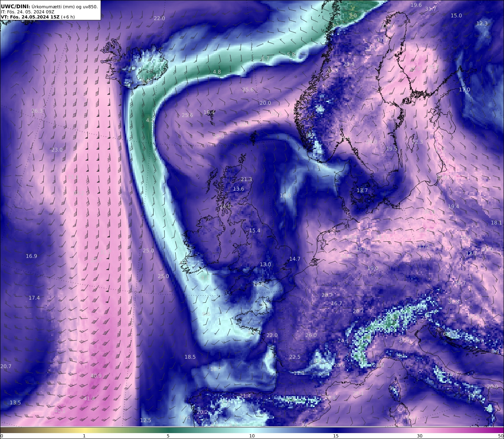
Task: Select the 13.7 value over Denmark
Action: pyautogui.click(x=362, y=190)
